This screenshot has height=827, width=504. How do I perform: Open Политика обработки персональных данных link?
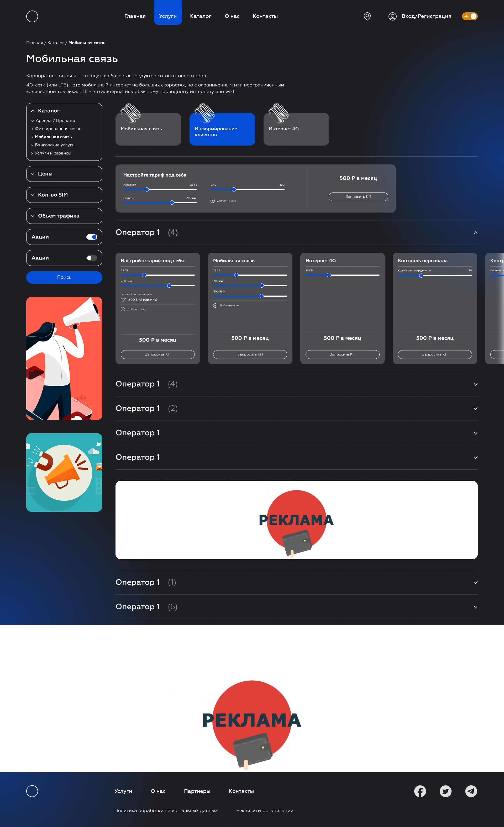tap(166, 810)
